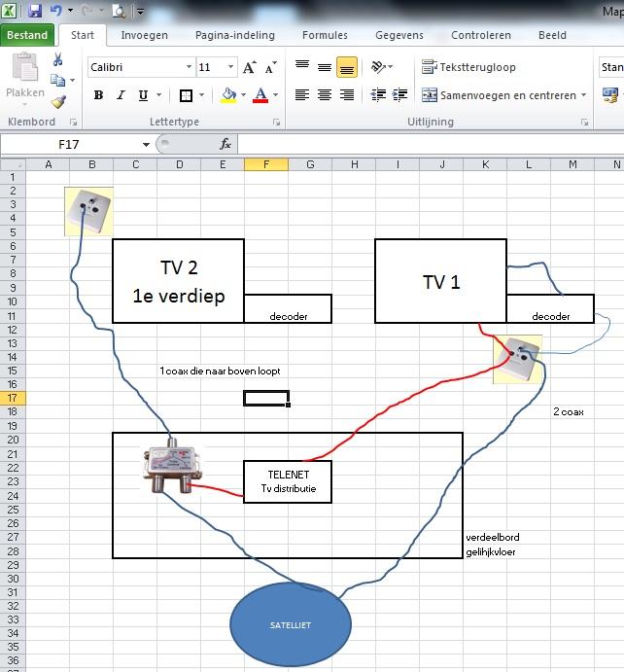Click the Undo arrow icon
The height and width of the screenshot is (672, 624).
[56, 11]
